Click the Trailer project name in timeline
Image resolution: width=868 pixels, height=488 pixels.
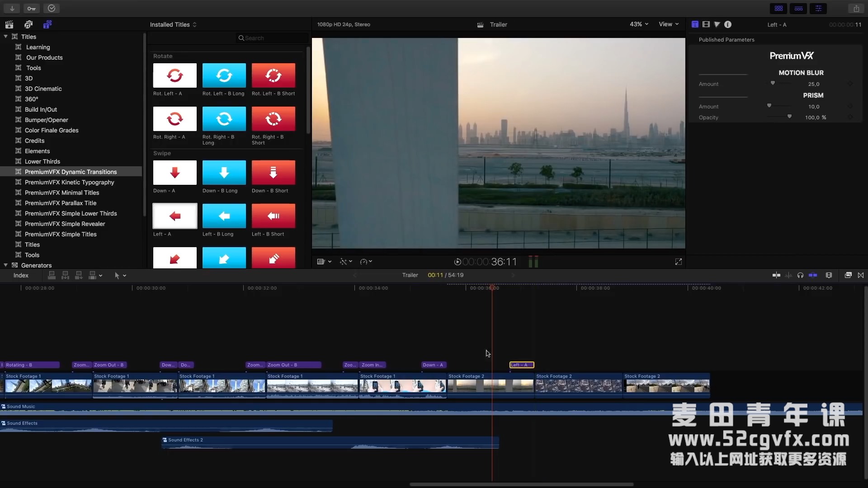point(410,275)
